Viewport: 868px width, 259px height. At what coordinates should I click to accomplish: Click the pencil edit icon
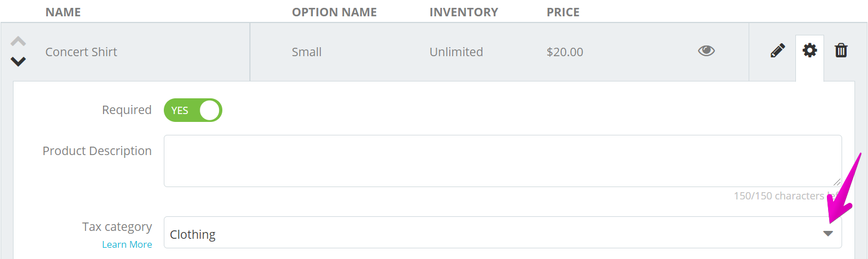coord(777,51)
